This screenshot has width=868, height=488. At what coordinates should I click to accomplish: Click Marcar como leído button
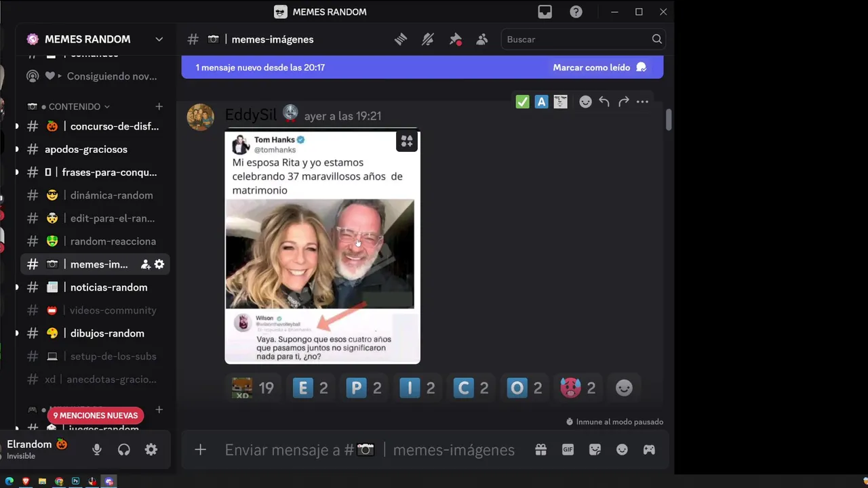point(599,67)
